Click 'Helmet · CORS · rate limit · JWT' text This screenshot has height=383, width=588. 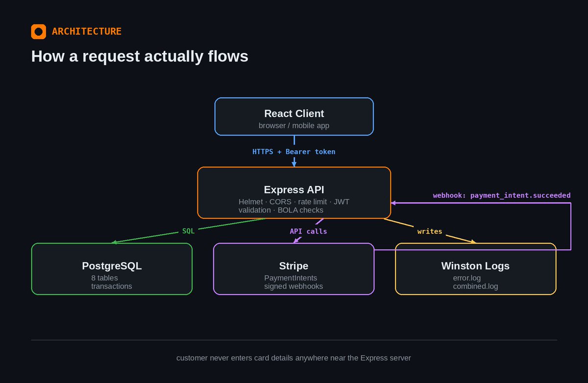click(x=294, y=202)
